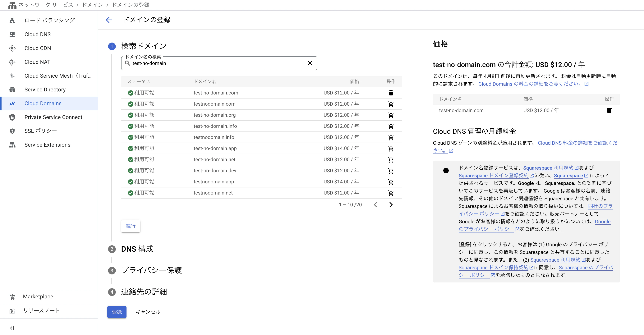Click the blue 登録 button
Viewport: 644px width, 335px height.
point(117,312)
